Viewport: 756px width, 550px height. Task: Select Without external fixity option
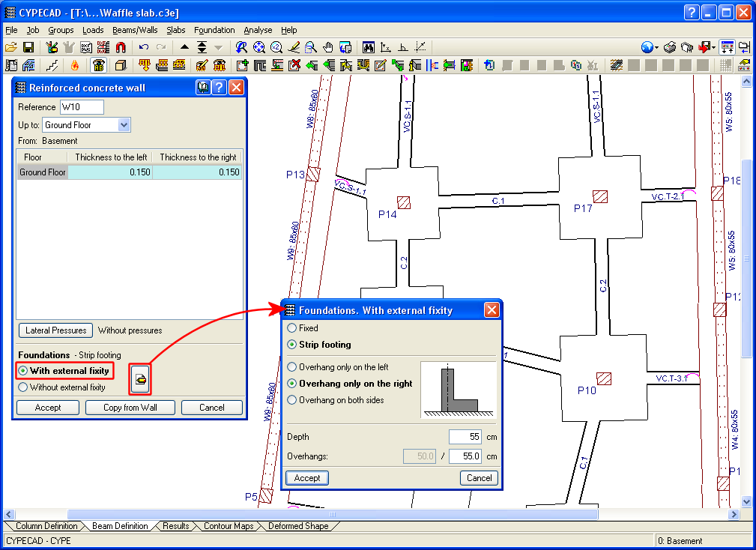61,387
